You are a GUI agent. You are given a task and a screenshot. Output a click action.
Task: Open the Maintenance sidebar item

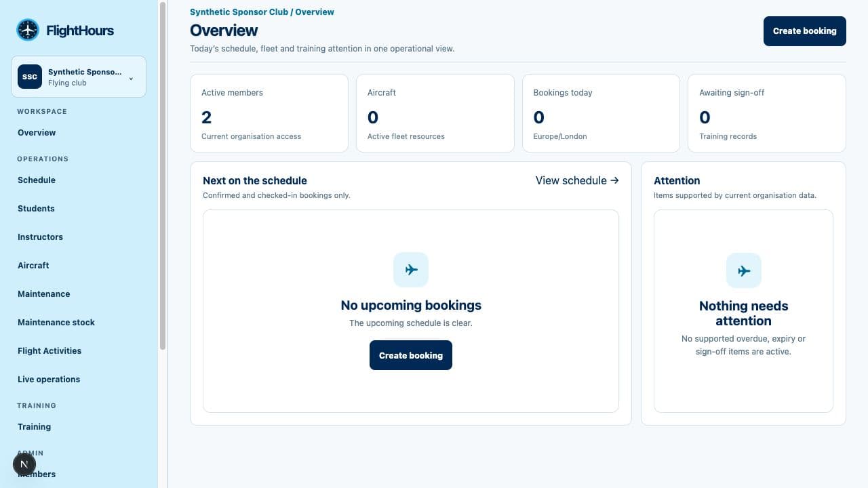coord(43,294)
